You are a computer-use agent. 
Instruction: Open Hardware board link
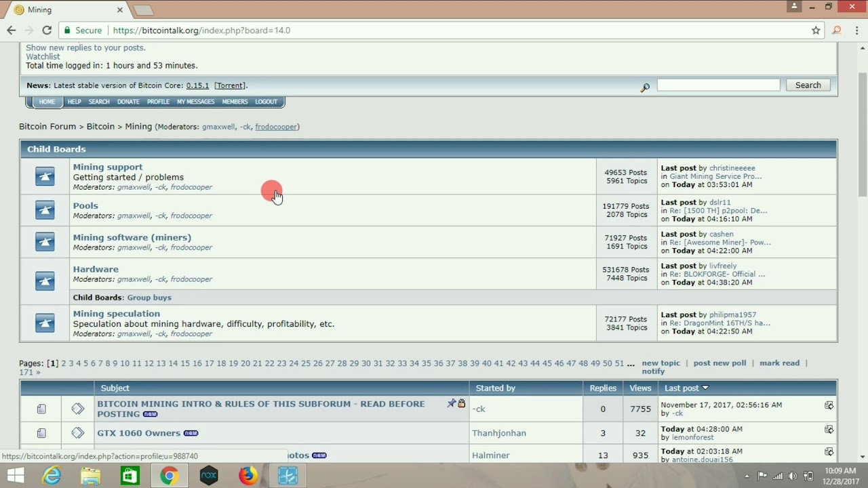point(96,269)
